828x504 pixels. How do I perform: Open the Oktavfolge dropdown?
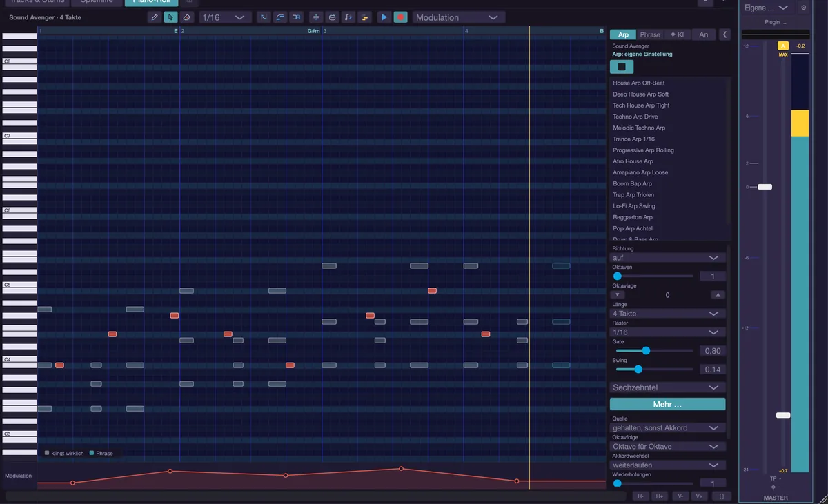pyautogui.click(x=667, y=447)
